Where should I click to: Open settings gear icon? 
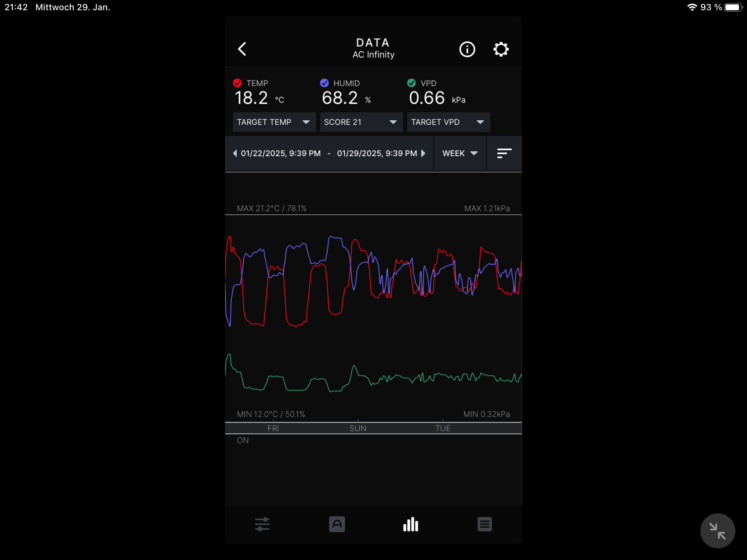click(x=501, y=49)
